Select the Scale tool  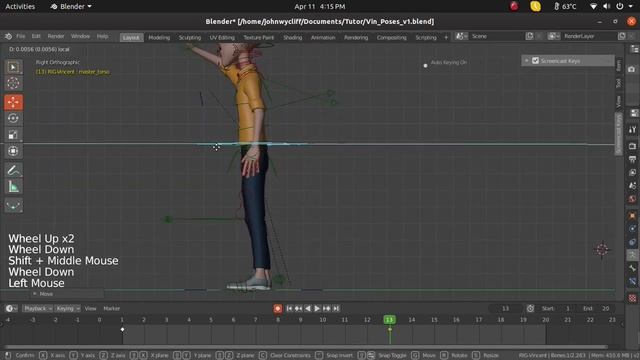13,135
